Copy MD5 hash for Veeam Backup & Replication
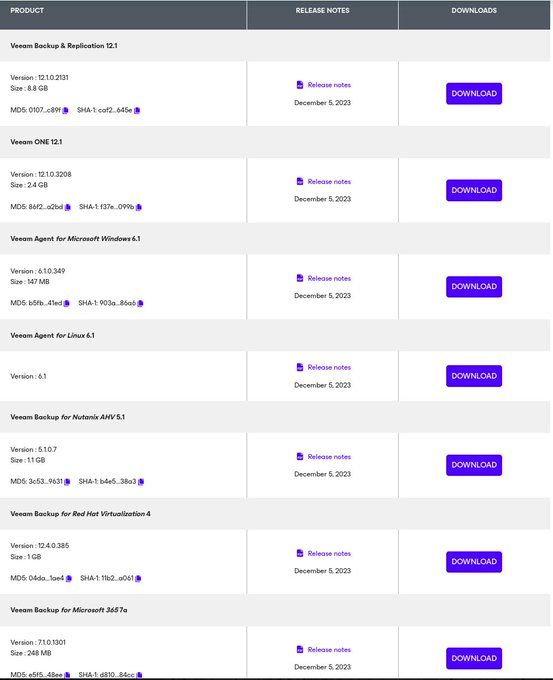The width and height of the screenshot is (553, 680). pyautogui.click(x=65, y=111)
